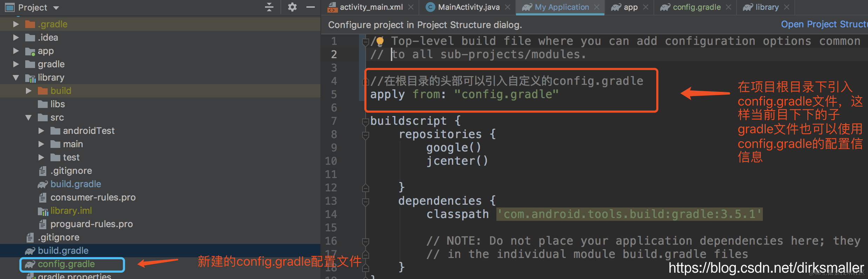Expand the gradle folder
This screenshot has height=279, width=868.
(x=16, y=64)
